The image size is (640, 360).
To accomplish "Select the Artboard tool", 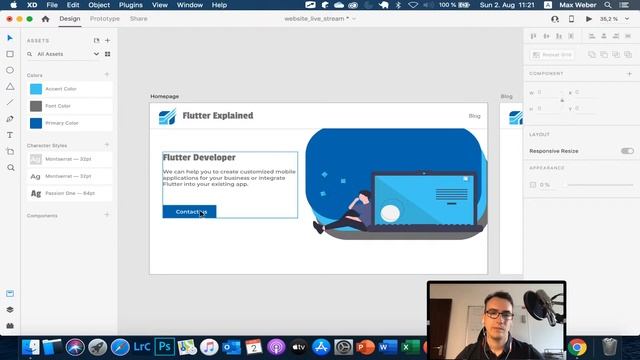I will point(10,151).
